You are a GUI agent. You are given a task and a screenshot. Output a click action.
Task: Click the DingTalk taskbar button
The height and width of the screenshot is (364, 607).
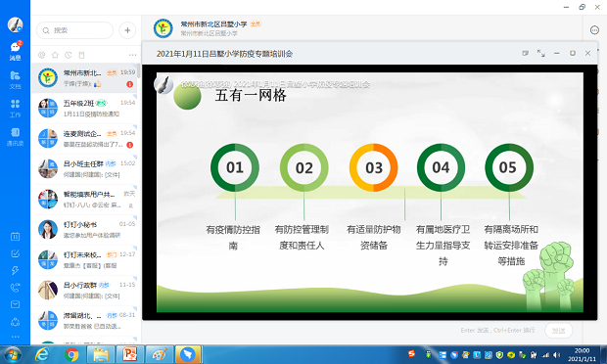pyautogui.click(x=188, y=355)
